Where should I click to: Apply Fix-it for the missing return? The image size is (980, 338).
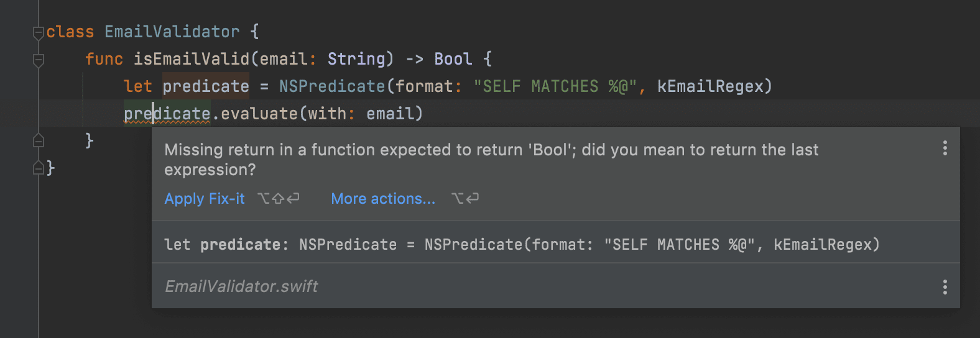pos(205,199)
